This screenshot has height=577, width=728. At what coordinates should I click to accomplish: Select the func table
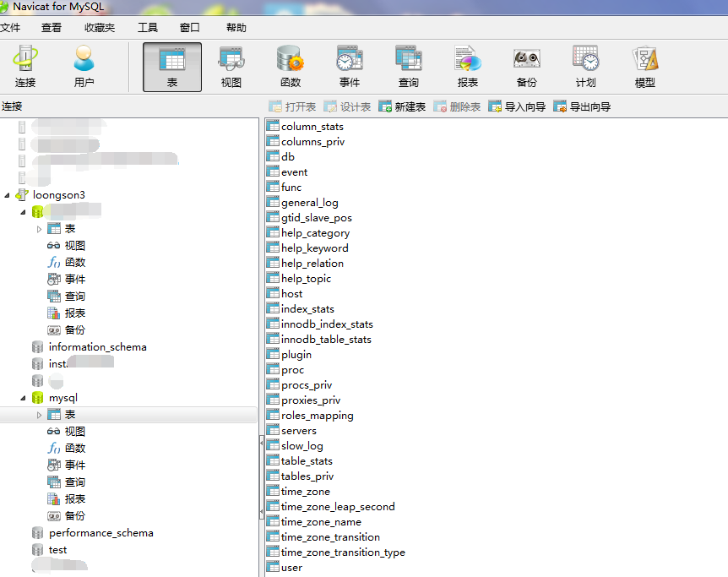tap(291, 188)
